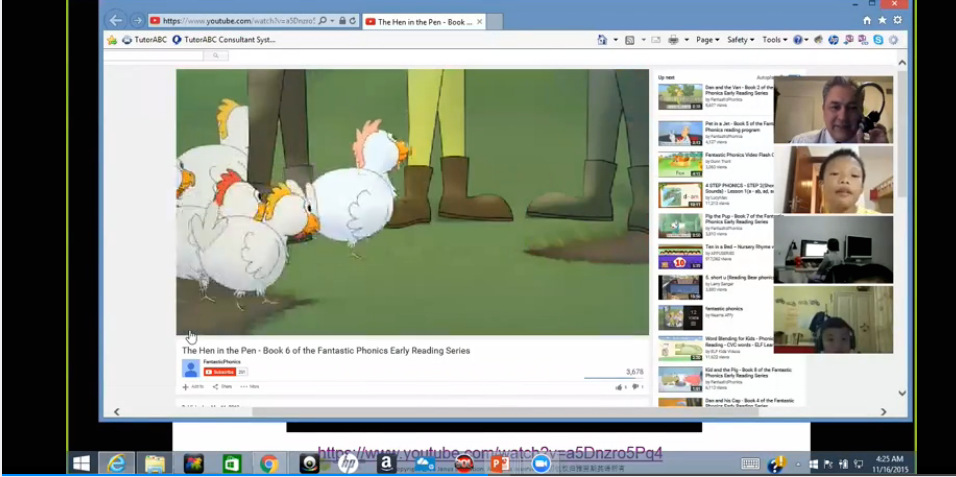Open Kid and the Pig video thumbnail
This screenshot has height=477, width=956.
tap(680, 379)
